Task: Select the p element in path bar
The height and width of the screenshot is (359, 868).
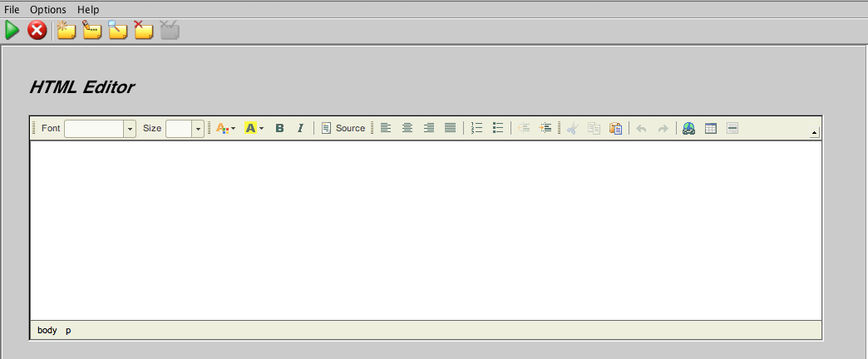Action: [x=68, y=330]
